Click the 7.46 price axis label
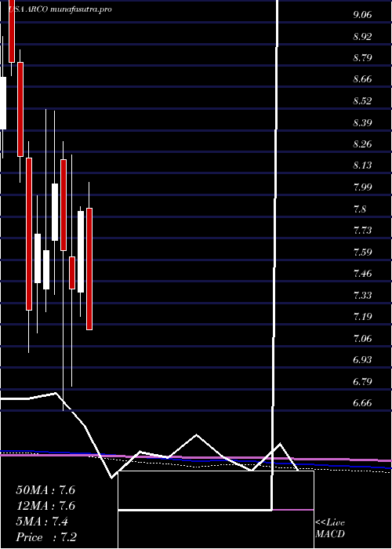The height and width of the screenshot is (549, 392). [362, 274]
